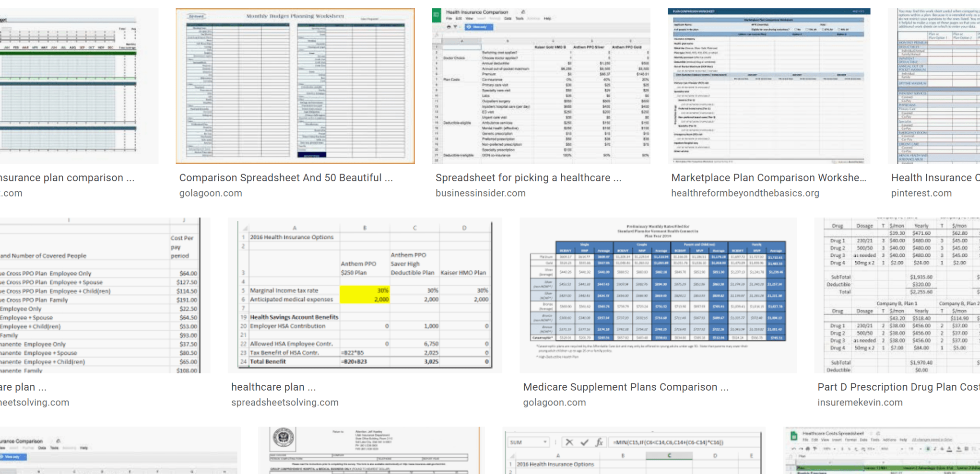Screen dimensions: 980x474
Task: Toggle bold formatting in Healthcare Costs Spreadsheet toolbar
Action: coord(927,449)
